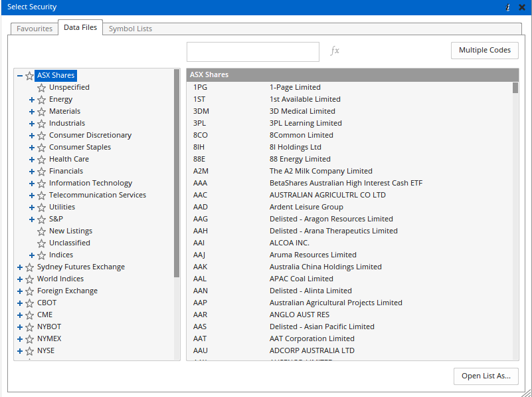The image size is (532, 397).
Task: Expand the Financials node
Action: point(32,172)
